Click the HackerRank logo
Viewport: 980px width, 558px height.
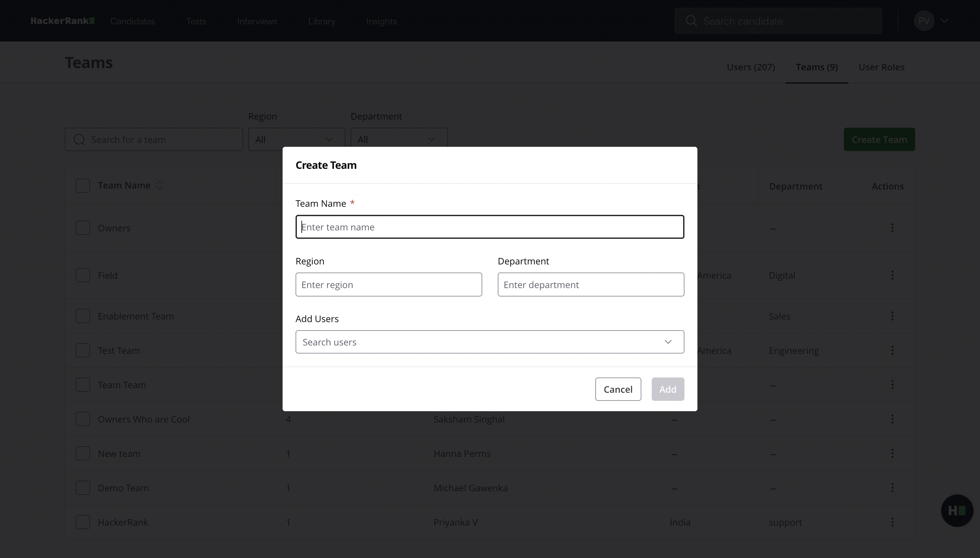pos(63,21)
